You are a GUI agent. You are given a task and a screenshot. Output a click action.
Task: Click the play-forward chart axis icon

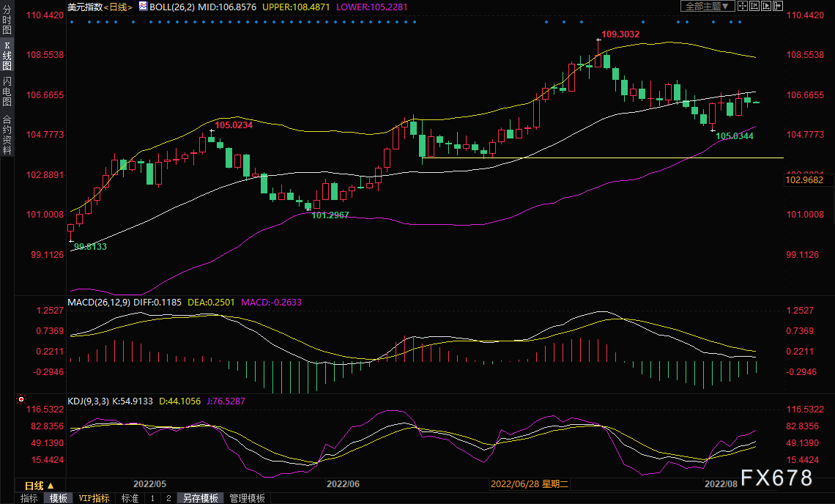(766, 6)
